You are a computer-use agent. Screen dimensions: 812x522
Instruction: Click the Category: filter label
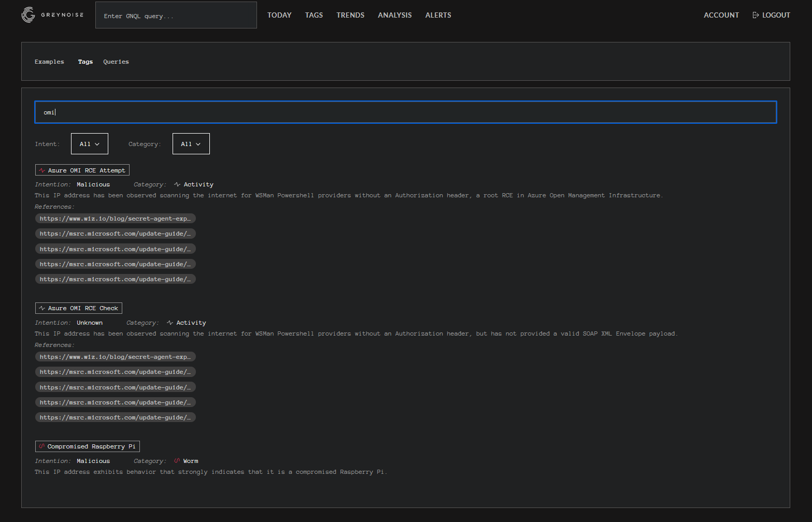145,144
